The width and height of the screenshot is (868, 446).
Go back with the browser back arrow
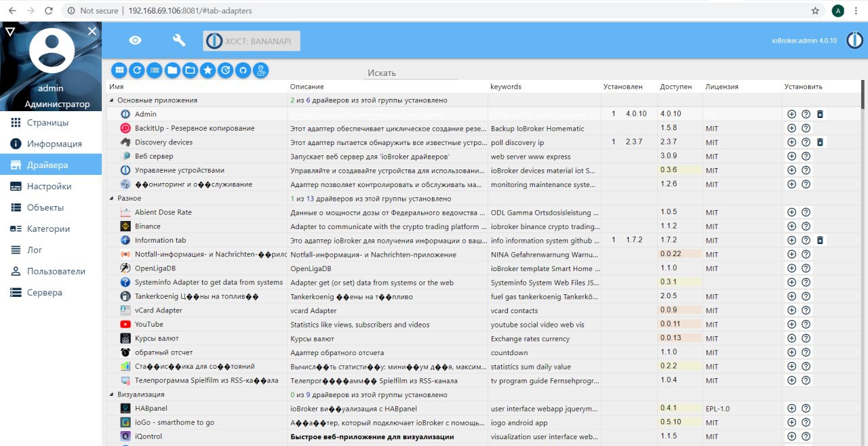tap(12, 11)
